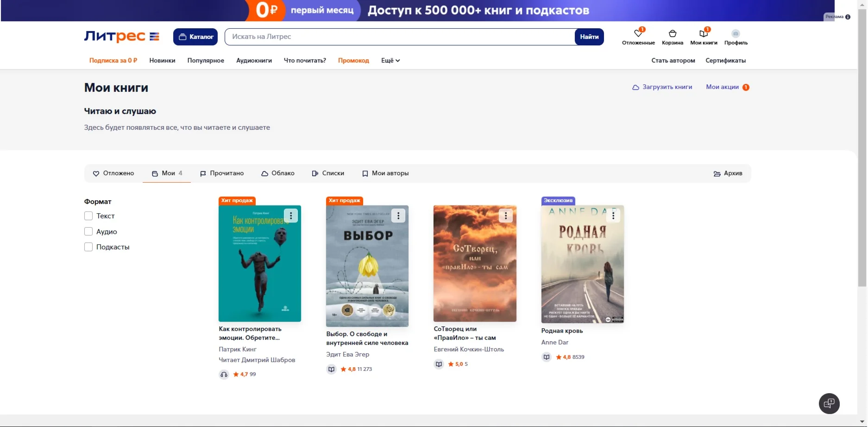The width and height of the screenshot is (868, 427).
Task: Switch to the Облако tab
Action: (x=278, y=173)
